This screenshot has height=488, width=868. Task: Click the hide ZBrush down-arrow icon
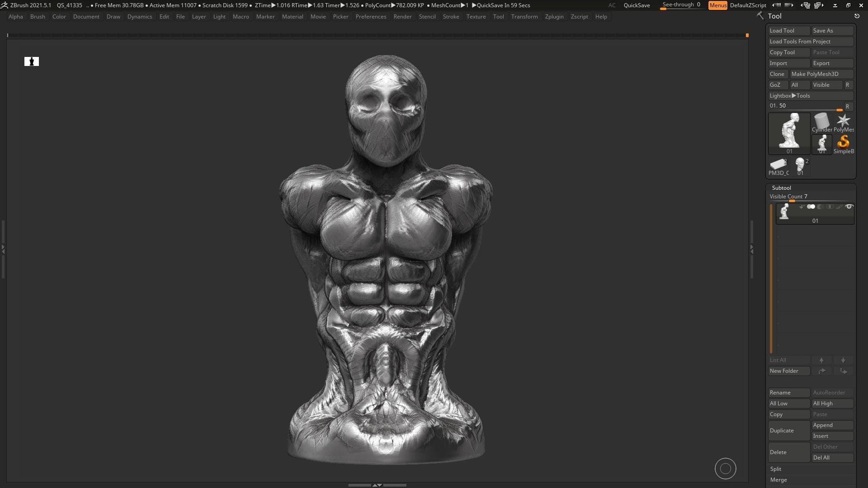tap(835, 5)
